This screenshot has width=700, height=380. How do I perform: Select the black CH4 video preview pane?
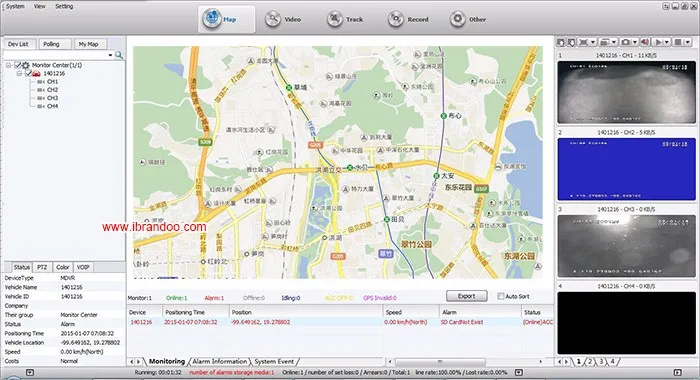point(626,323)
